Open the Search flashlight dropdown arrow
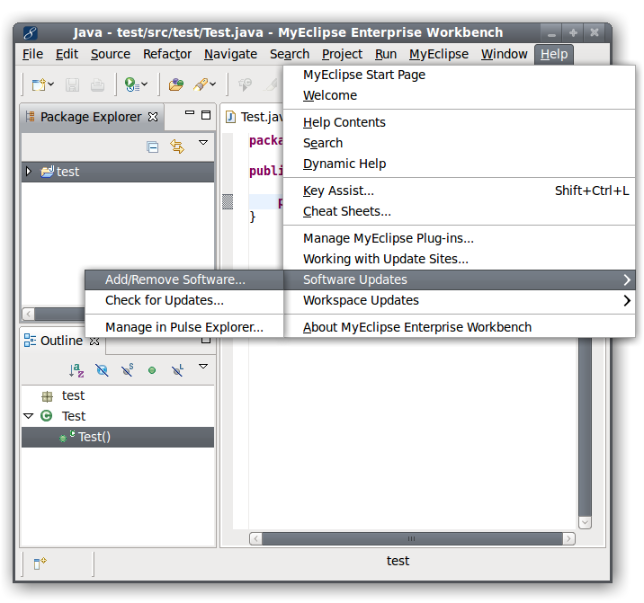The image size is (644, 603). [213, 85]
